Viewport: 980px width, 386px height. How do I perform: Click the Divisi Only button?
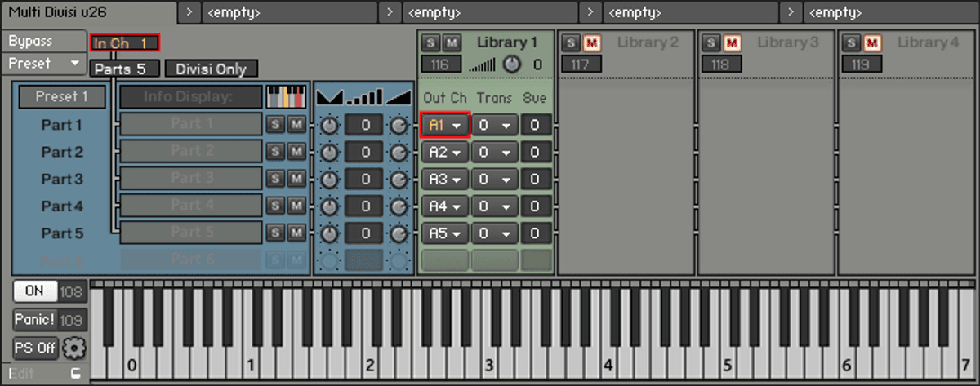tap(211, 69)
